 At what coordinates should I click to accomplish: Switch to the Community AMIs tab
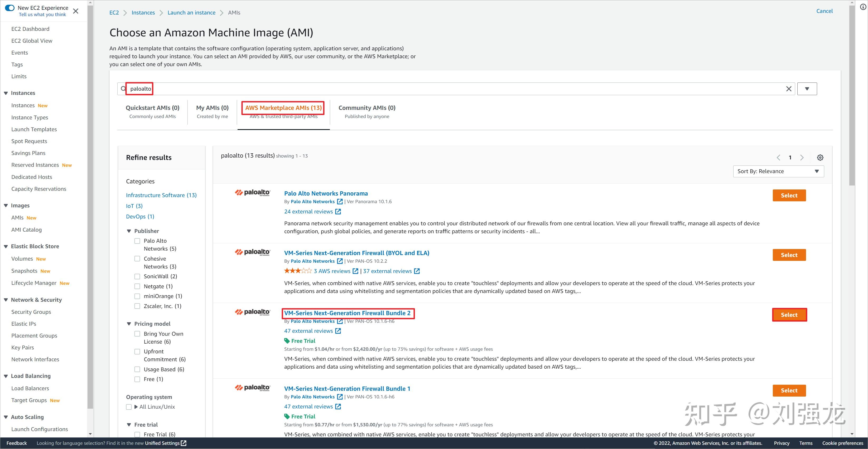click(367, 112)
